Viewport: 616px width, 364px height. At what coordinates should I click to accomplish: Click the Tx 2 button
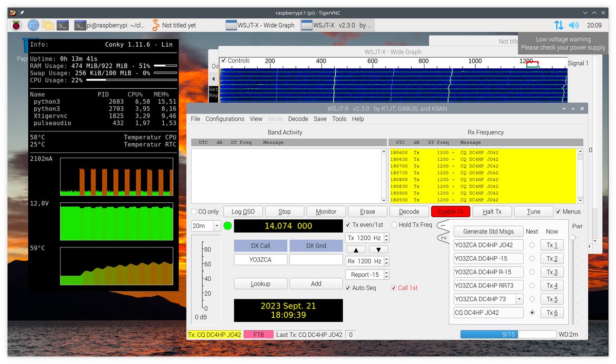(x=552, y=258)
